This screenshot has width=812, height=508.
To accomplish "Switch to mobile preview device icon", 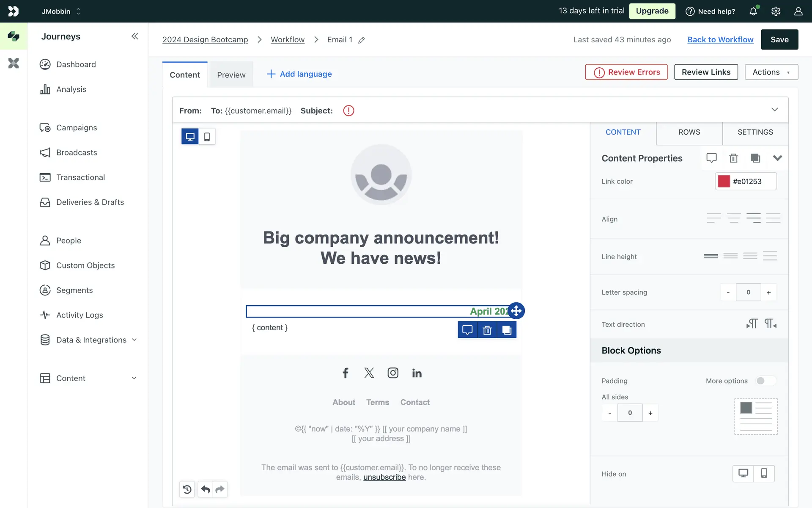I will pos(207,137).
